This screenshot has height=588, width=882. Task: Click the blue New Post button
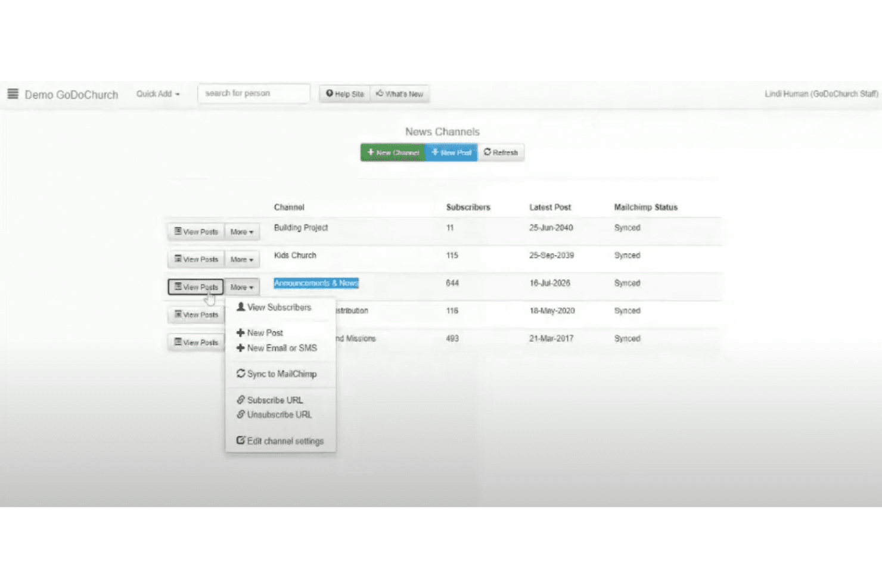point(451,153)
